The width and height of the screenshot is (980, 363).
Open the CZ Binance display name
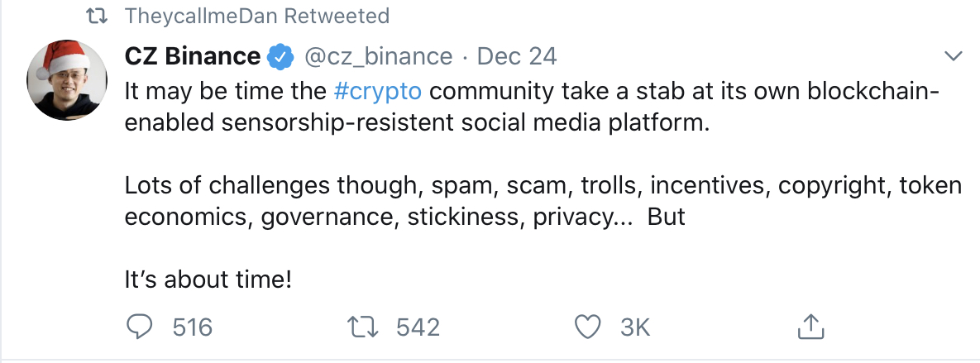point(192,57)
